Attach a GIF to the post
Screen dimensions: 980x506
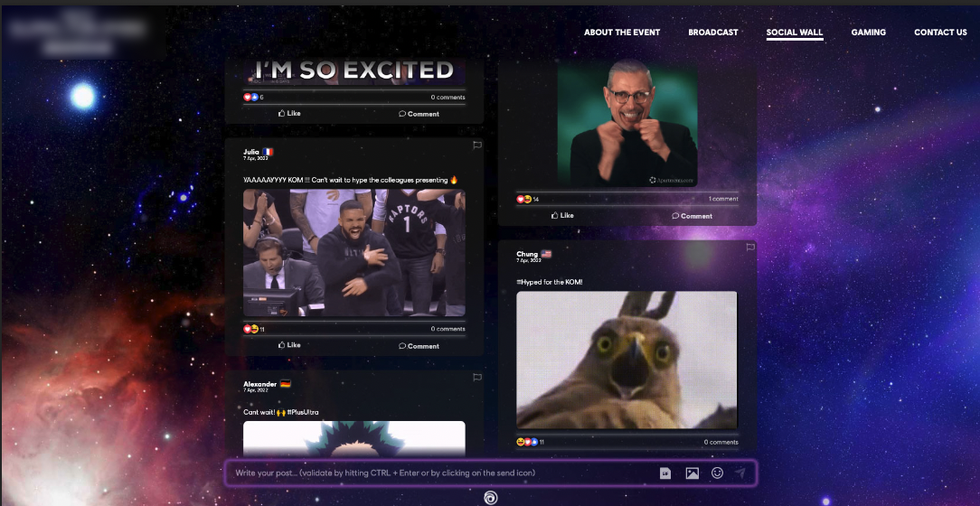(665, 473)
